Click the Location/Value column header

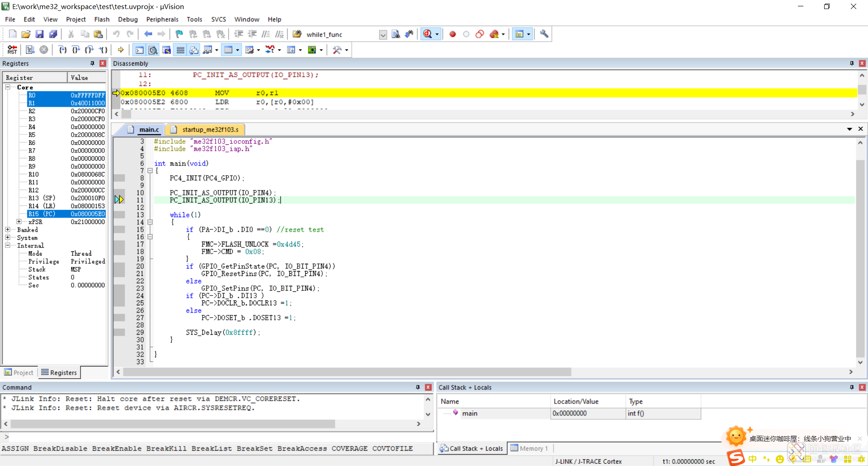tap(588, 401)
